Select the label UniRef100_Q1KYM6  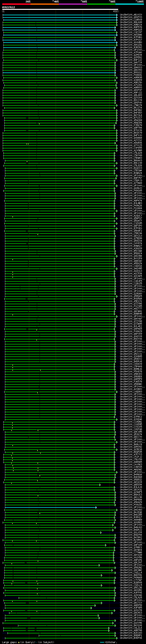pos(131,623)
